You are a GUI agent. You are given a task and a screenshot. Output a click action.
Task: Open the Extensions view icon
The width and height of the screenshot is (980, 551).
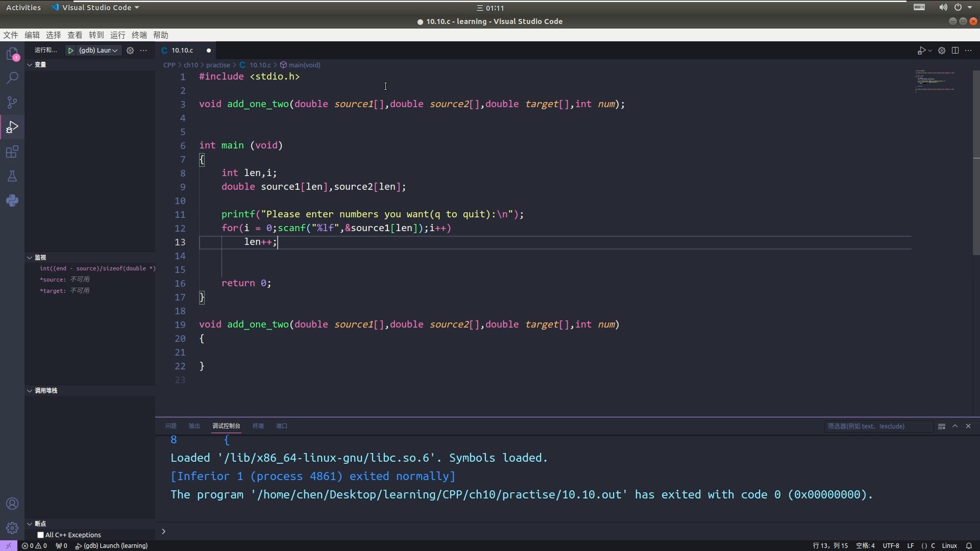point(12,152)
